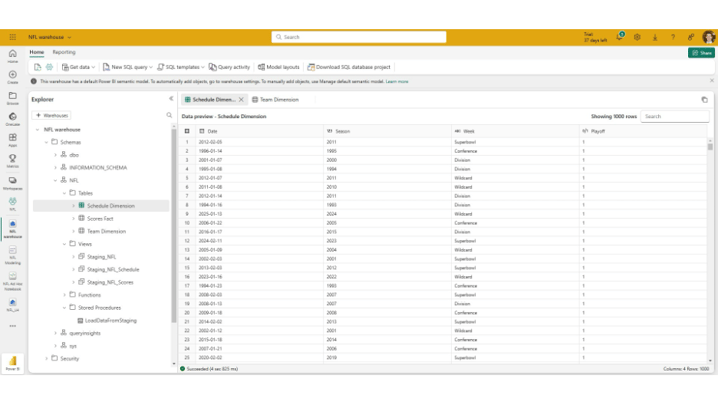
Task: Open the help question mark icon
Action: [x=673, y=38]
